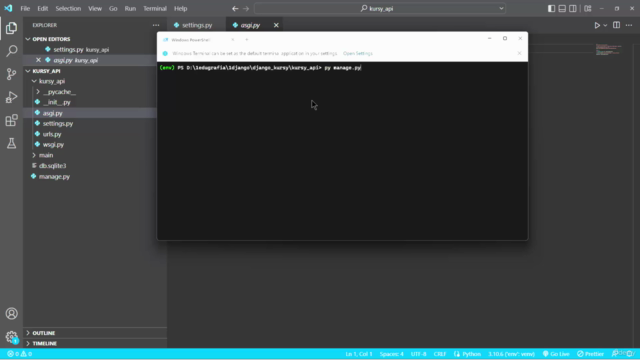
Task: Click the Customize Layout icon
Action: click(x=588, y=9)
